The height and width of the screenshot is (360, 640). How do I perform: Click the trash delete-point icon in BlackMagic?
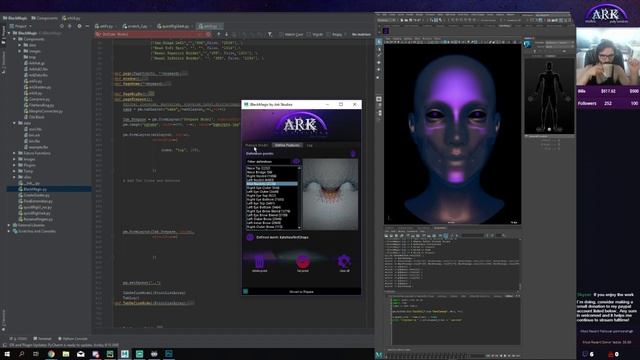pyautogui.click(x=260, y=262)
